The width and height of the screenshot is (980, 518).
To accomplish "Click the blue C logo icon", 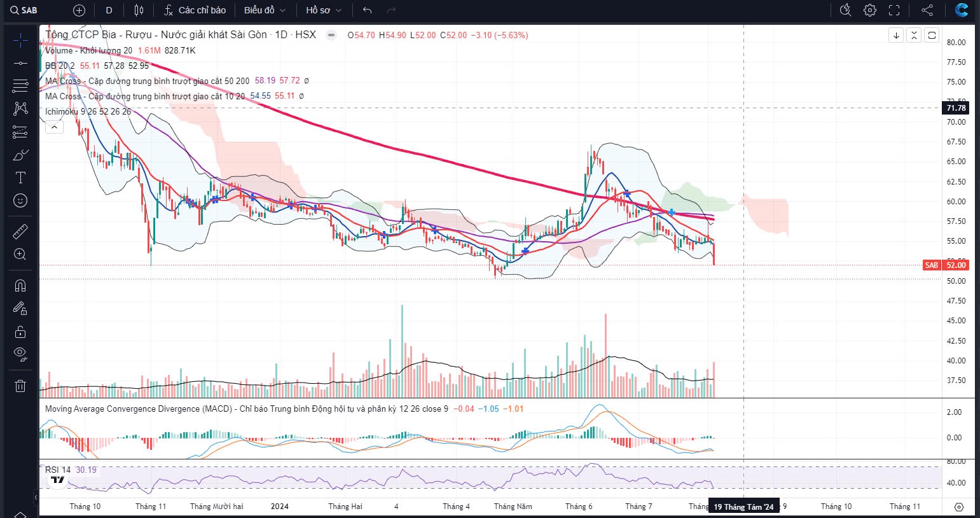I will pos(962,10).
